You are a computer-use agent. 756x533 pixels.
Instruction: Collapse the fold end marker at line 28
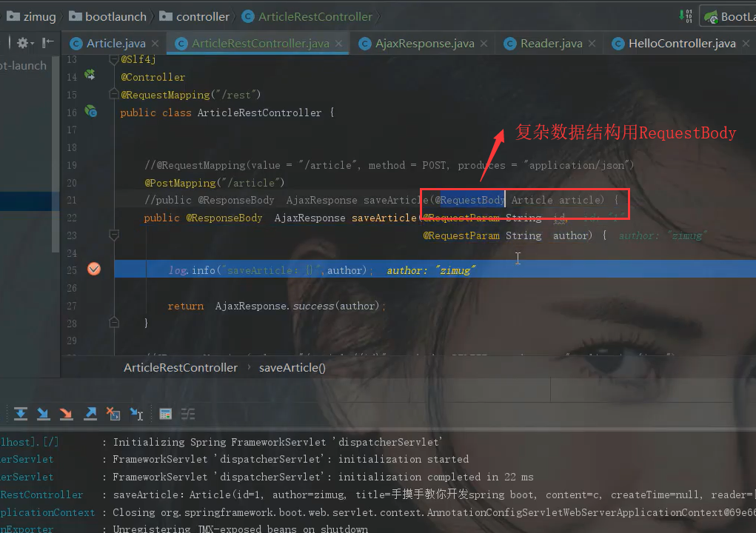point(114,323)
